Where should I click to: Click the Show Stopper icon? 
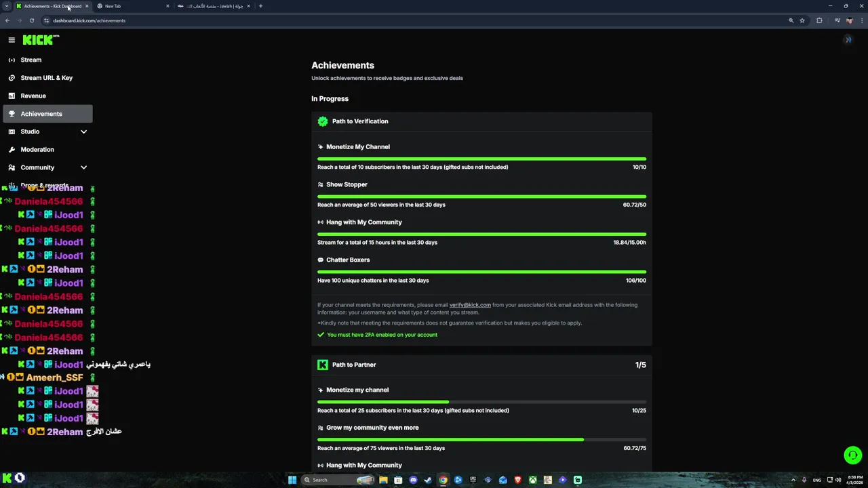click(321, 184)
